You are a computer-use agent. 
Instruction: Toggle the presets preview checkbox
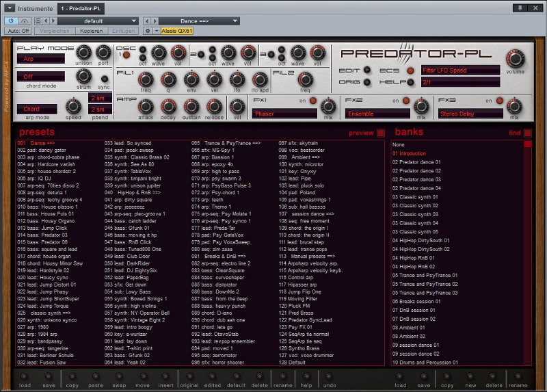pos(381,133)
